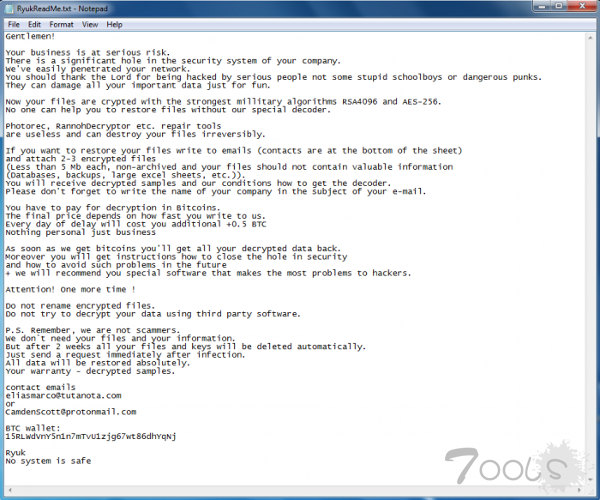The height and width of the screenshot is (500, 600).
Task: Close the RyukReadMe.txt Notepad window
Action: [582, 6]
